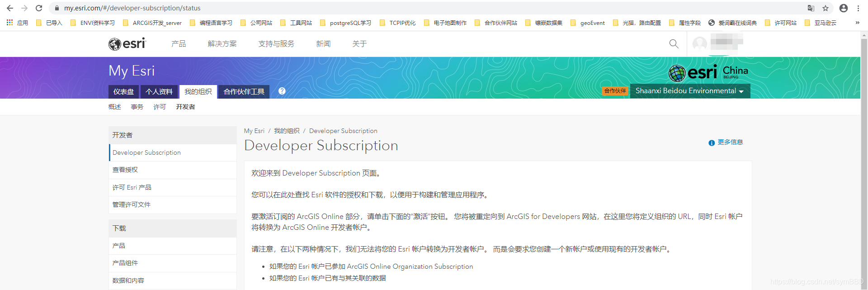Show more bookmarks with the overflow chevron
This screenshot has height=290, width=868.
857,23
